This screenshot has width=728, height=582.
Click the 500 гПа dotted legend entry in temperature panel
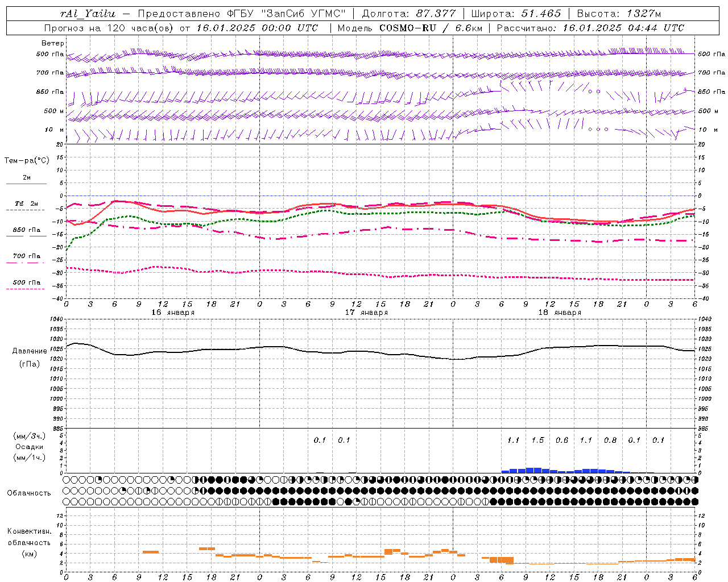point(27,282)
